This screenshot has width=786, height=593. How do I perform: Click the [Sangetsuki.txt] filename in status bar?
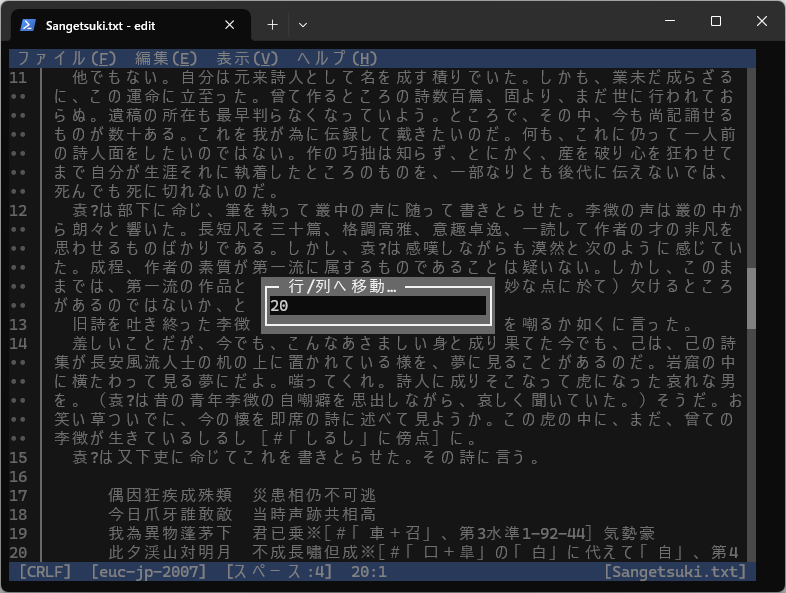(675, 571)
